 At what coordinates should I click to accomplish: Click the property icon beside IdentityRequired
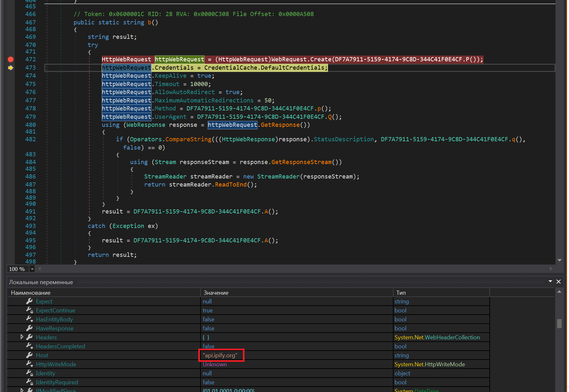pyautogui.click(x=30, y=382)
